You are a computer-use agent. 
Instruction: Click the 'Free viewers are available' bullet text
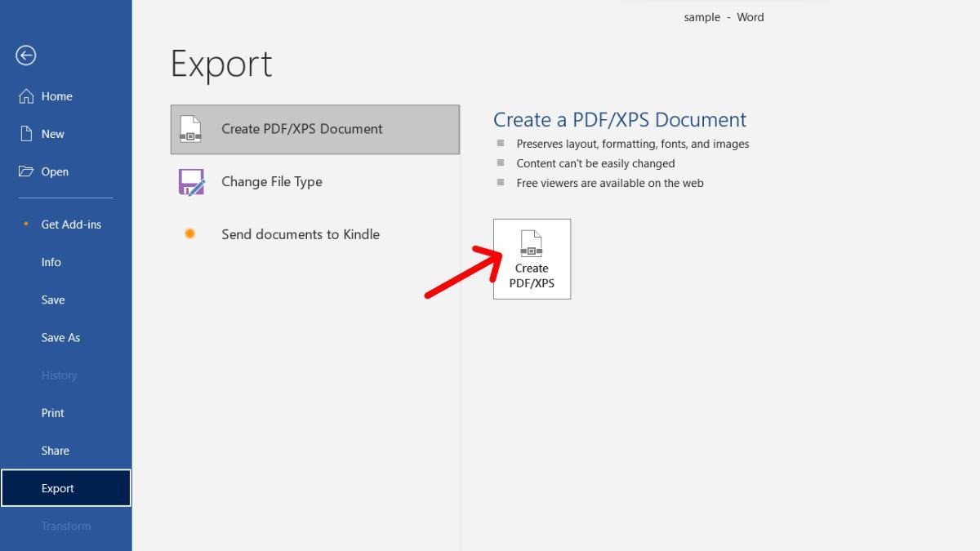pos(609,183)
